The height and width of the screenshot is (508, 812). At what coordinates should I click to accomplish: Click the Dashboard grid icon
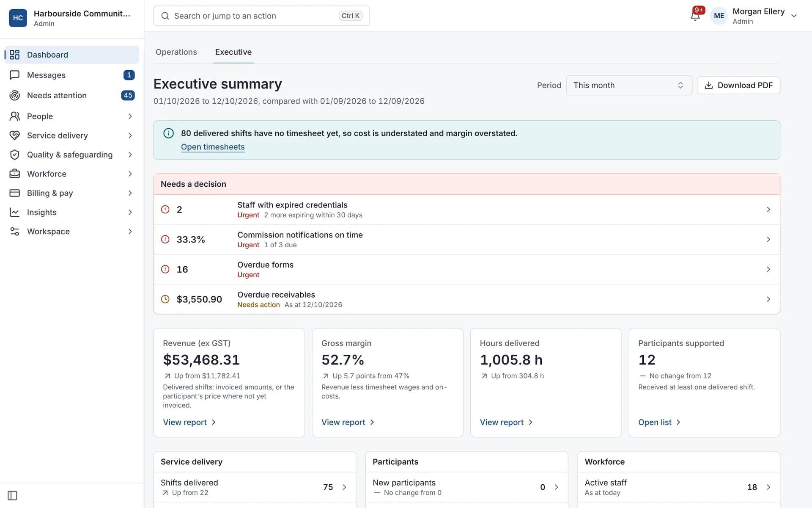[x=15, y=55]
